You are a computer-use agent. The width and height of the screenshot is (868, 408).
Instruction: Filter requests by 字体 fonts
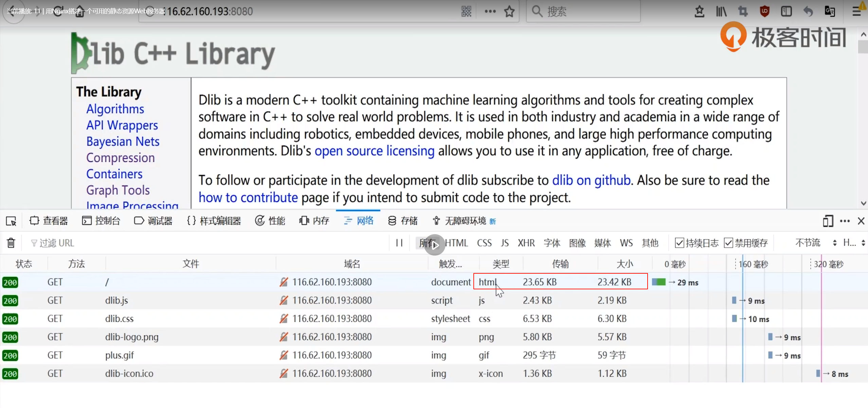(552, 243)
